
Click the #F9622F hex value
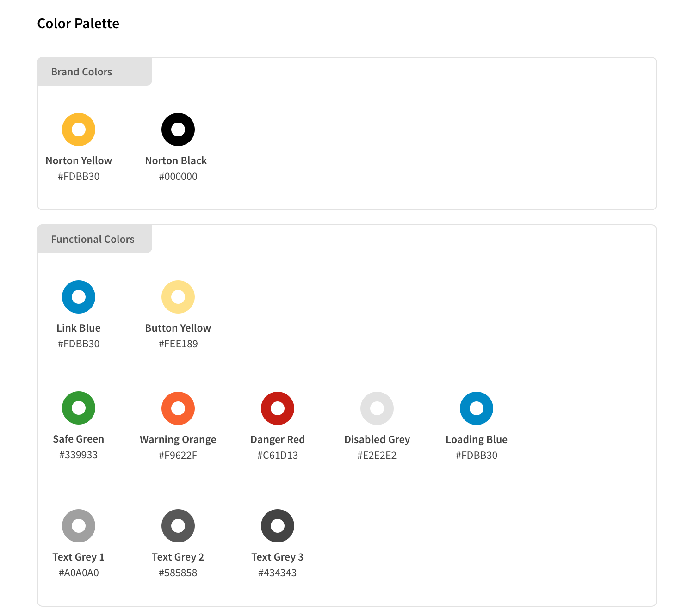point(178,455)
